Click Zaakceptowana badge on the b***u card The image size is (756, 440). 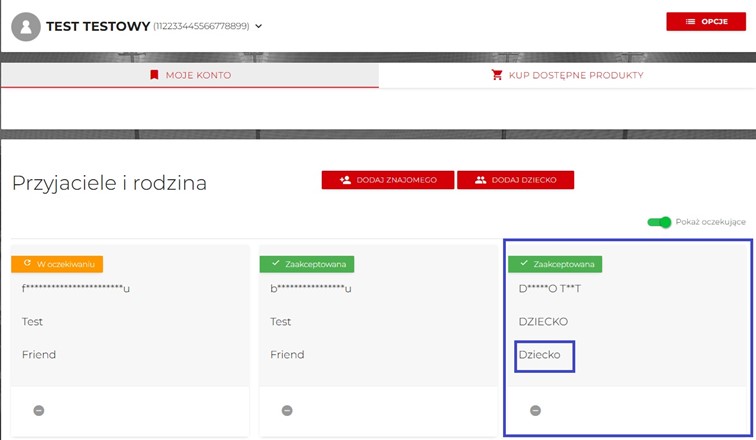pos(306,265)
